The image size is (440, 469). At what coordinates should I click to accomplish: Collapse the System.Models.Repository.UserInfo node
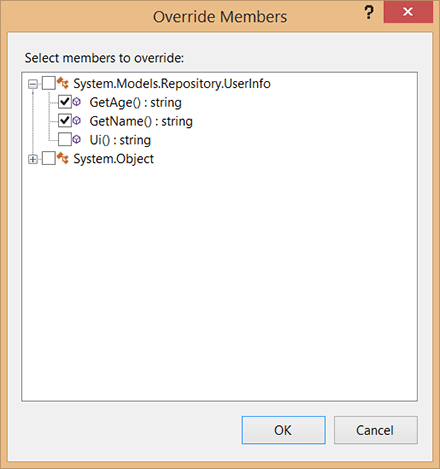[x=33, y=84]
